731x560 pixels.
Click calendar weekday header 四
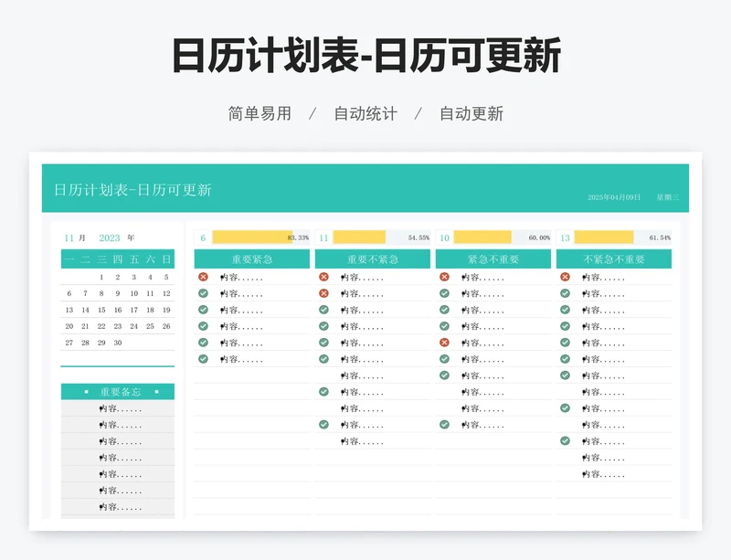118,259
